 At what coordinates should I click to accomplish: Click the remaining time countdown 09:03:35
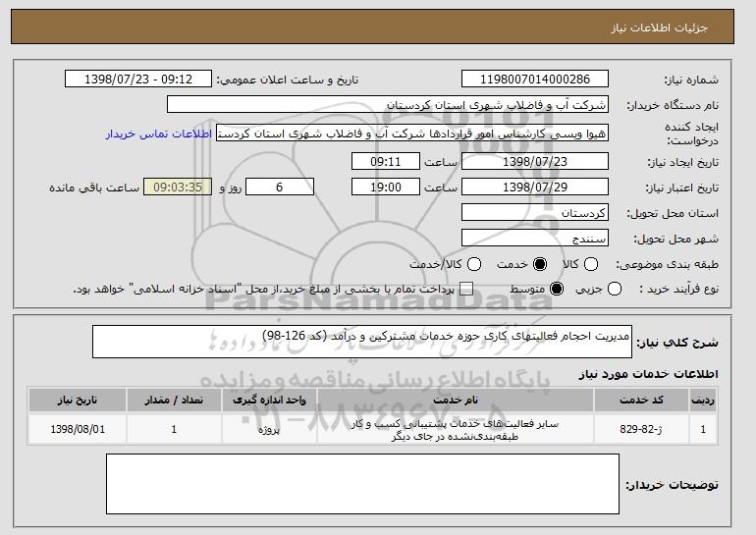coord(178,187)
